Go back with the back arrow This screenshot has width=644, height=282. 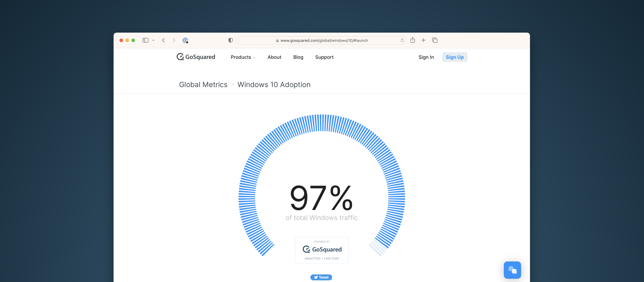(x=163, y=40)
